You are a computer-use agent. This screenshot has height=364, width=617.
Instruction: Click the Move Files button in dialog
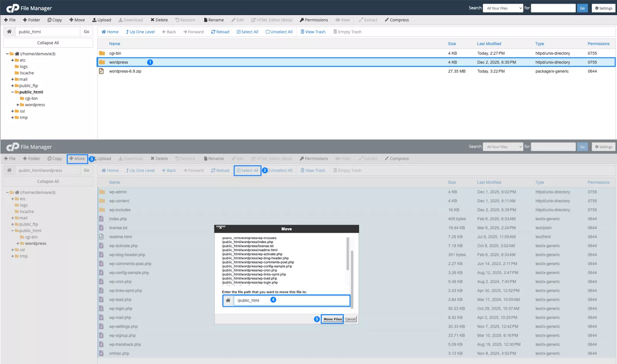332,319
